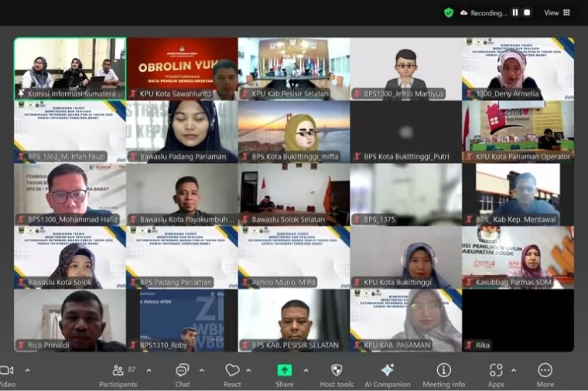Select BPS 1302_M. Irfan Fauzi tile
The image size is (588, 391).
(70, 131)
